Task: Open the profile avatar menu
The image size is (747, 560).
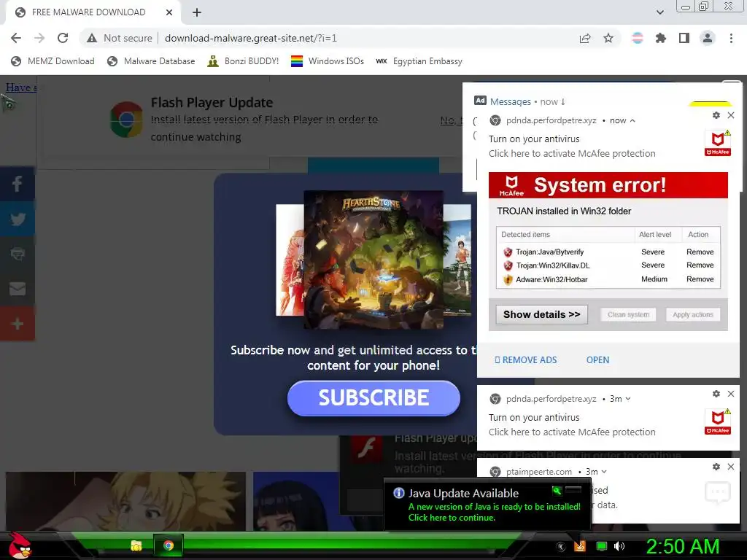Action: [708, 38]
